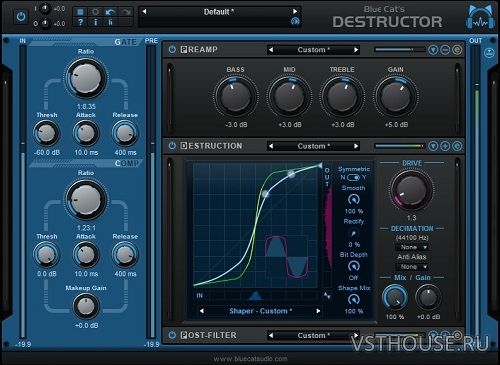Go to next Preamp Custom preset arrow
The height and width of the screenshot is (365, 500).
coord(356,50)
